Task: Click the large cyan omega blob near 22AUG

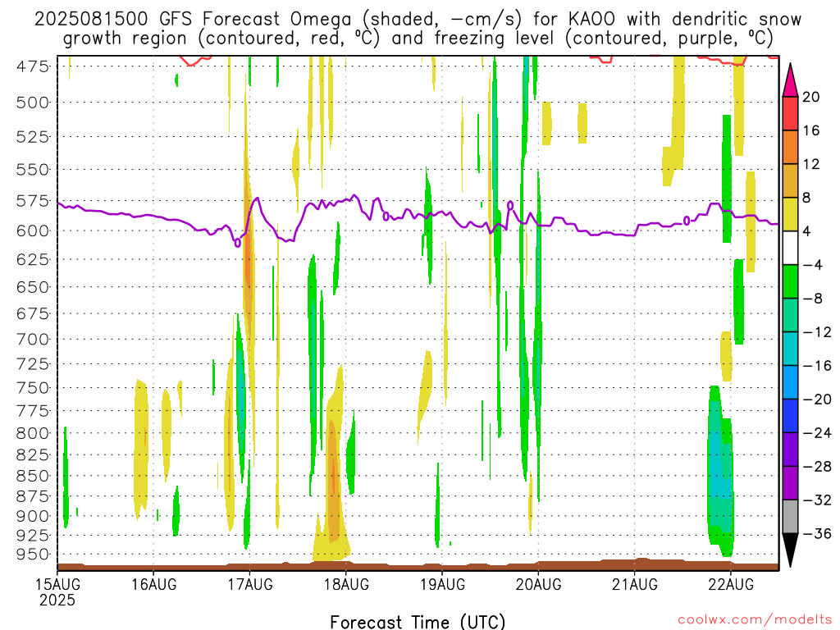Action: pos(719,472)
